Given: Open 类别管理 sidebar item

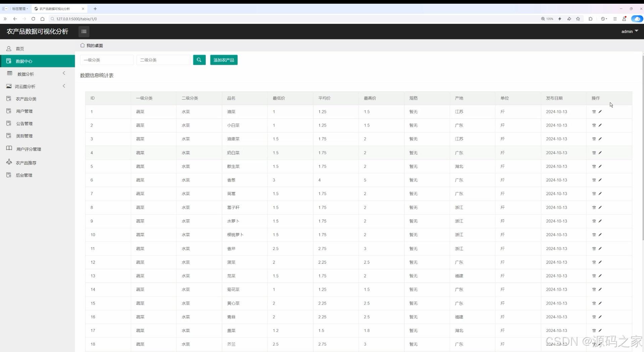Looking at the screenshot, I should pos(38,136).
